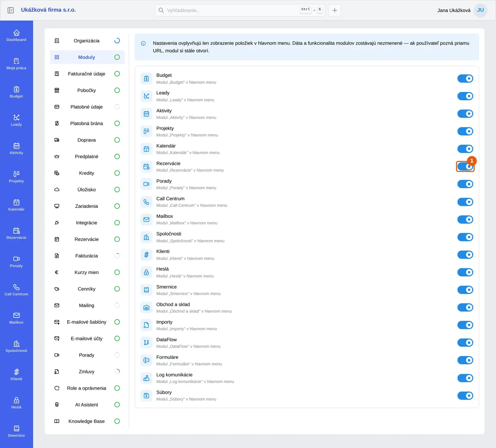Toggle the Súbory module switch
Screen dimensions: 496x448
[465, 396]
